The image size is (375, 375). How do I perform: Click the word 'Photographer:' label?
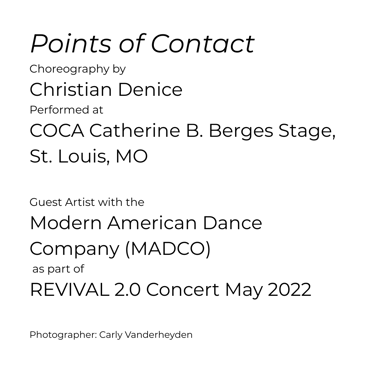click(63, 335)
